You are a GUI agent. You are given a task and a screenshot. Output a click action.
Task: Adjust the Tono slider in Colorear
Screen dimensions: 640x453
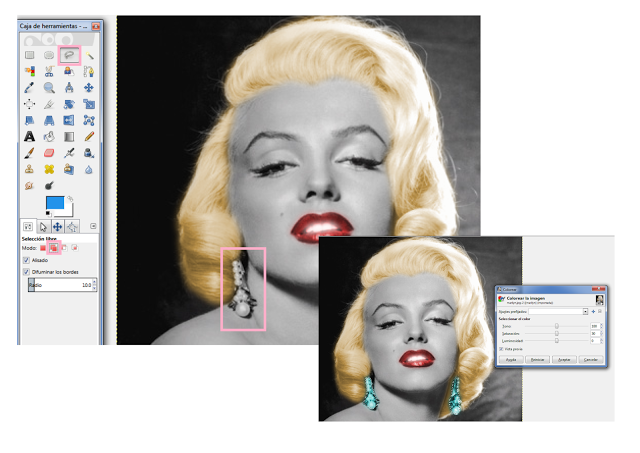557,326
